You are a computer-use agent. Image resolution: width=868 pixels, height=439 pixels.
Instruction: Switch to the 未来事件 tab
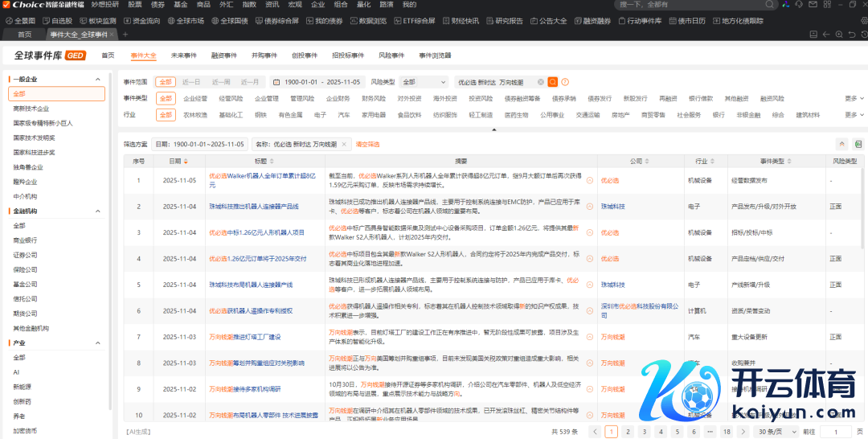183,55
